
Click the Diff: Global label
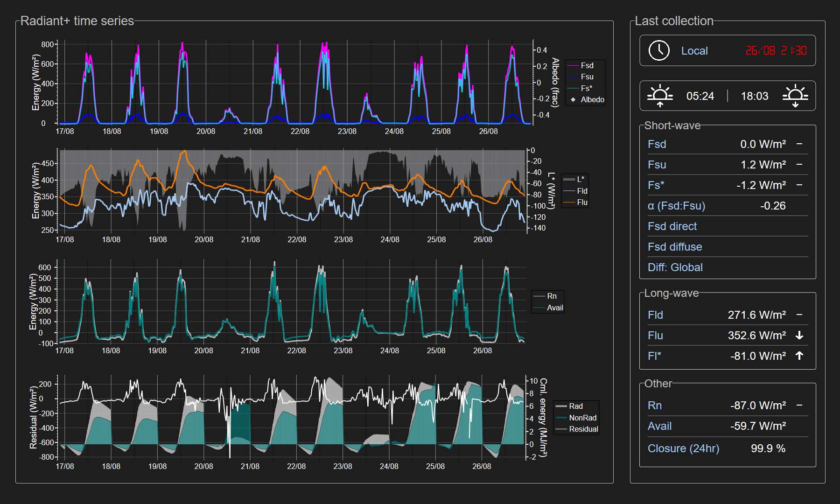coord(675,267)
